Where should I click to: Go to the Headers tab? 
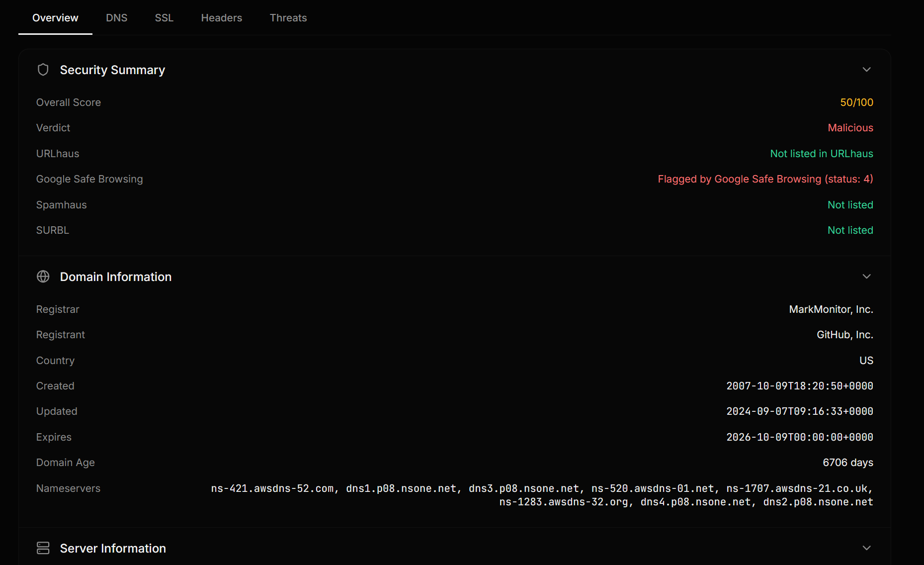click(x=221, y=18)
